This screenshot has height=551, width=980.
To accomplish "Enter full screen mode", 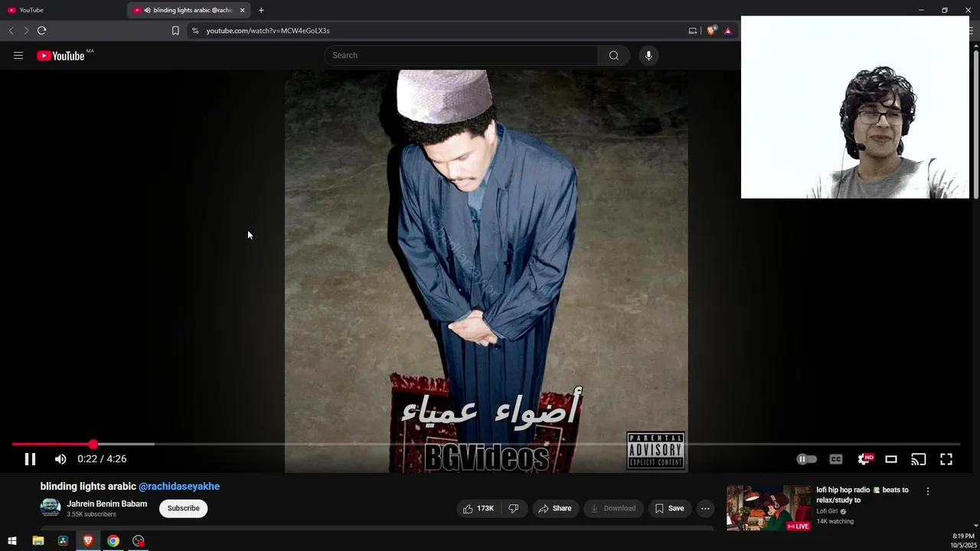I will point(946,459).
